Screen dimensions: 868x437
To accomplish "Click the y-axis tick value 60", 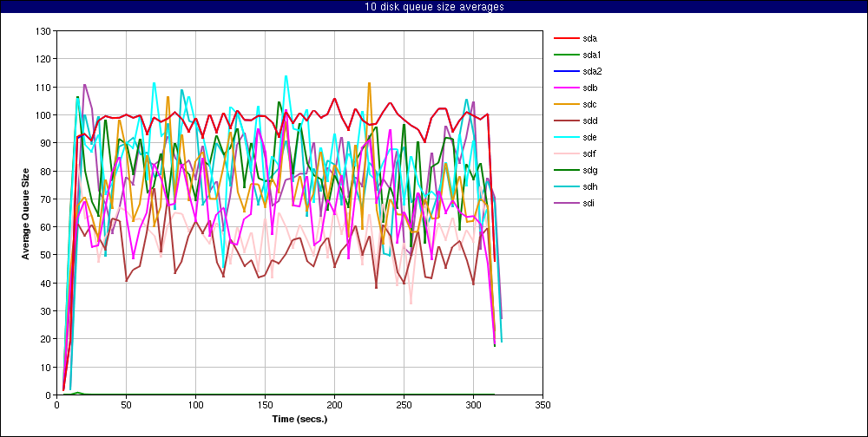I will [47, 227].
